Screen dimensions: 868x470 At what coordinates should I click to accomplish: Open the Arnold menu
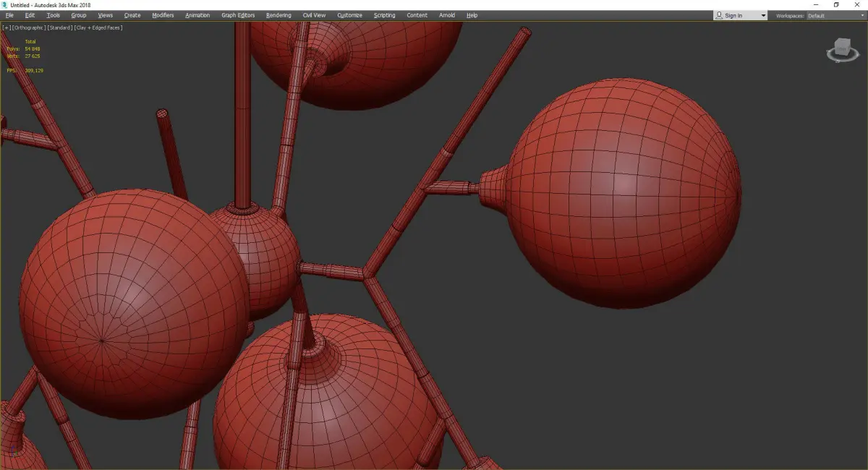447,15
